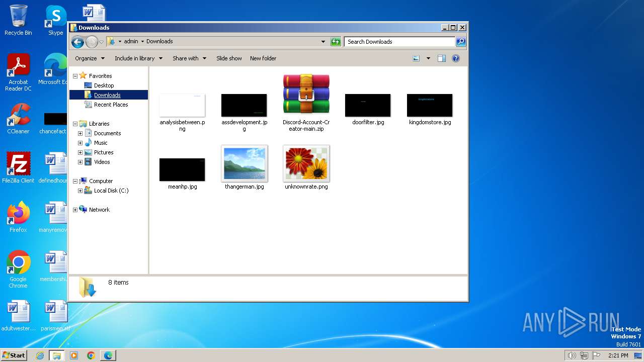Click the Slide show button

[229, 58]
